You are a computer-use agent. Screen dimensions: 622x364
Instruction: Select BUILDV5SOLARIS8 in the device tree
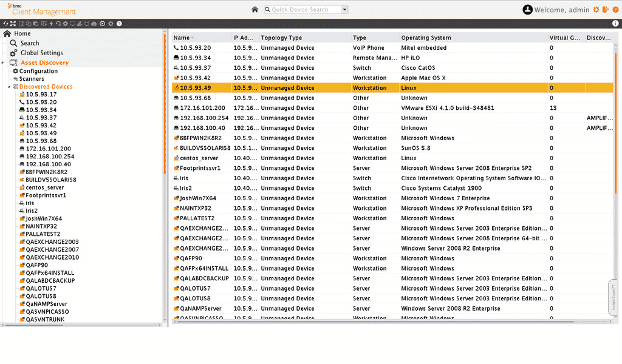(51, 180)
